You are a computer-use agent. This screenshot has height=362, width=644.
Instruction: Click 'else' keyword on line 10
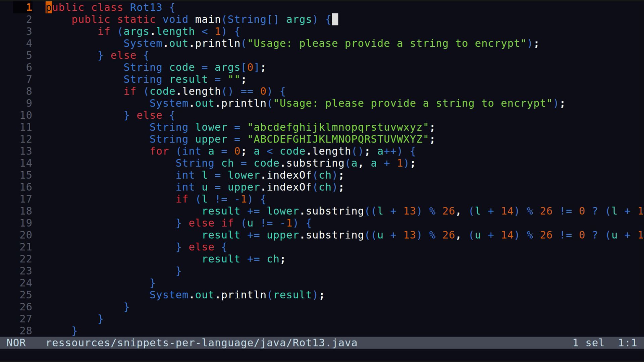(150, 115)
